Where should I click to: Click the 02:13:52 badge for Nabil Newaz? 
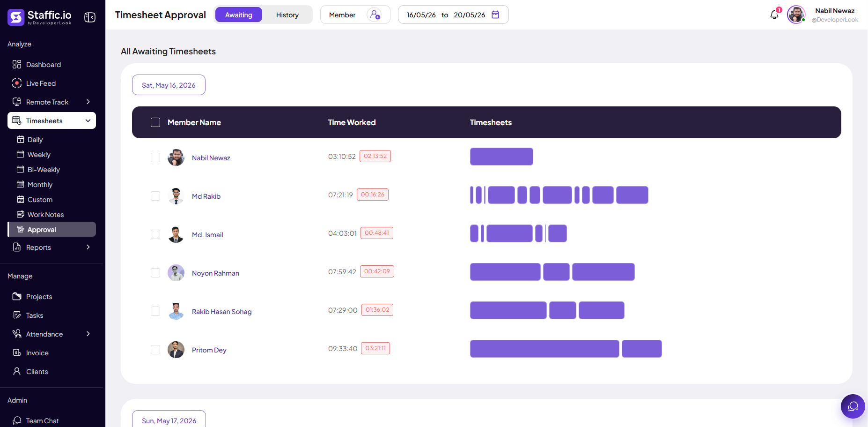pyautogui.click(x=375, y=156)
